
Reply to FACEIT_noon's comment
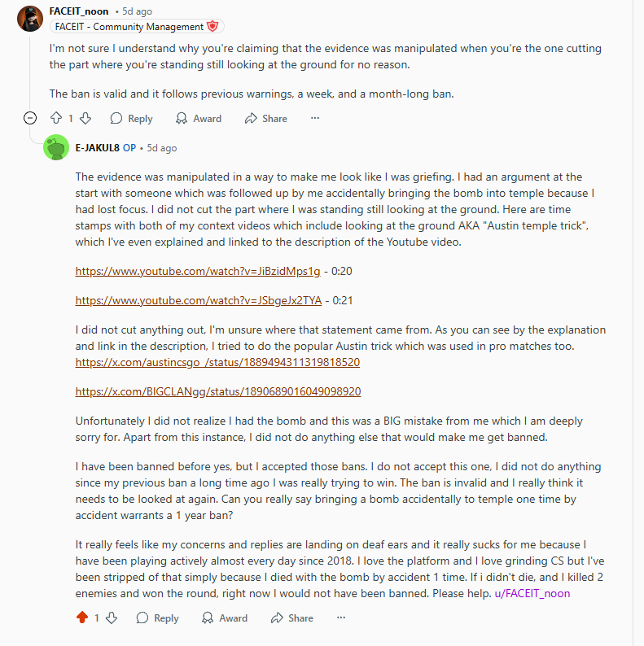point(132,118)
